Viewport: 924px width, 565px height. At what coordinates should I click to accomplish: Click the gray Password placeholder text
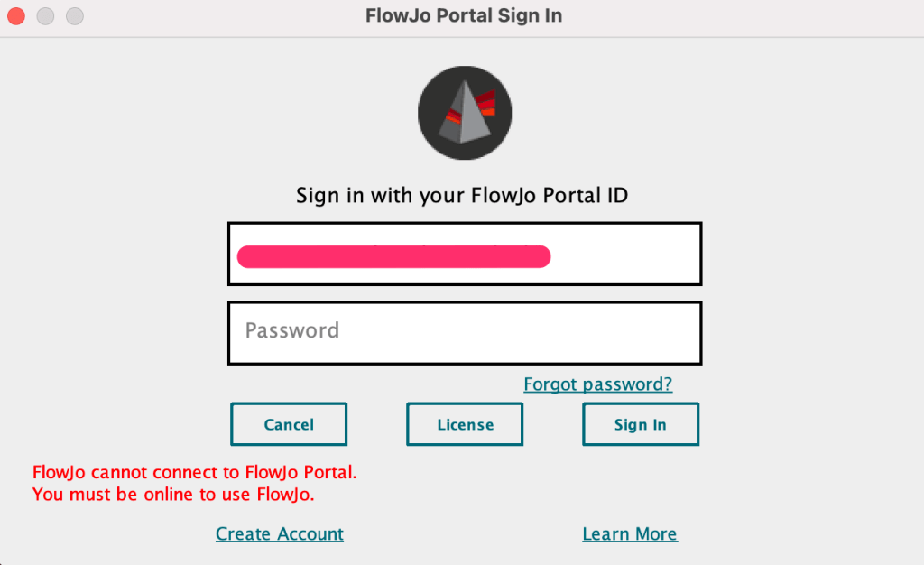click(291, 330)
